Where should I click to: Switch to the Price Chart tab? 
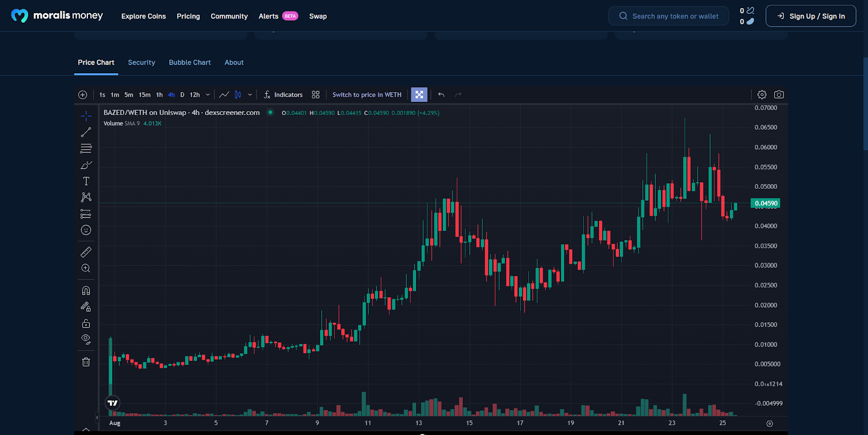coord(96,62)
